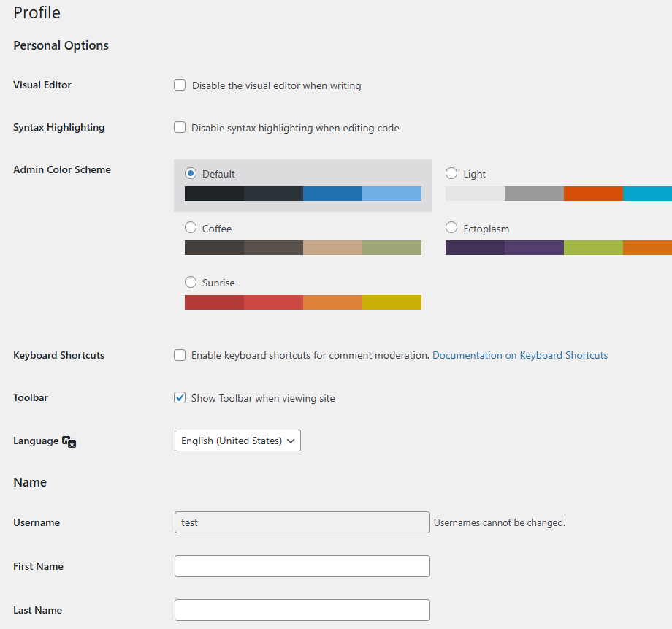This screenshot has width=672, height=629.
Task: Select the Coffee color scheme radio
Action: (191, 228)
